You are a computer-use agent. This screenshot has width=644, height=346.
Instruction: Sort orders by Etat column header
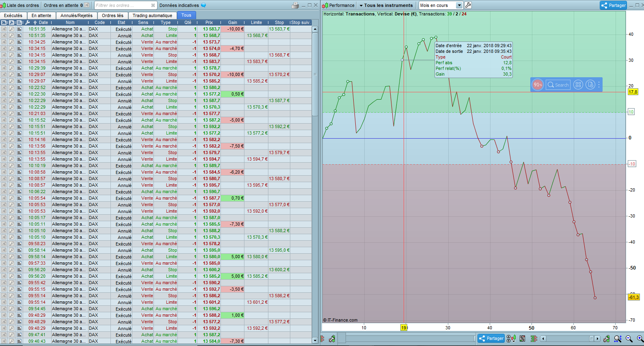point(121,22)
